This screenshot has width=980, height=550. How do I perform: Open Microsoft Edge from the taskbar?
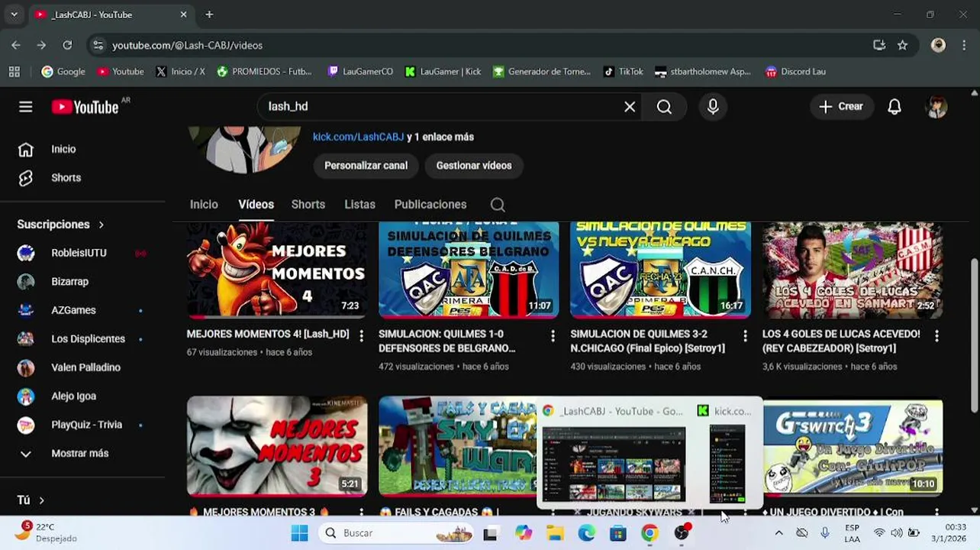pyautogui.click(x=586, y=533)
